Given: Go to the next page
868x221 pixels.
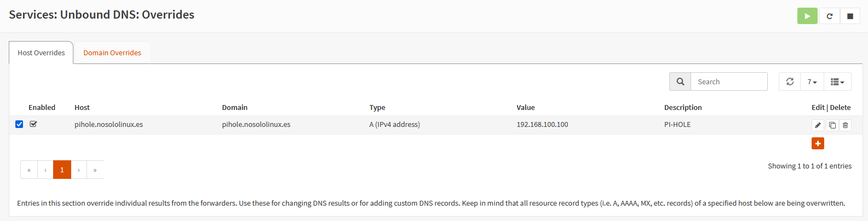Looking at the screenshot, I should tap(79, 170).
